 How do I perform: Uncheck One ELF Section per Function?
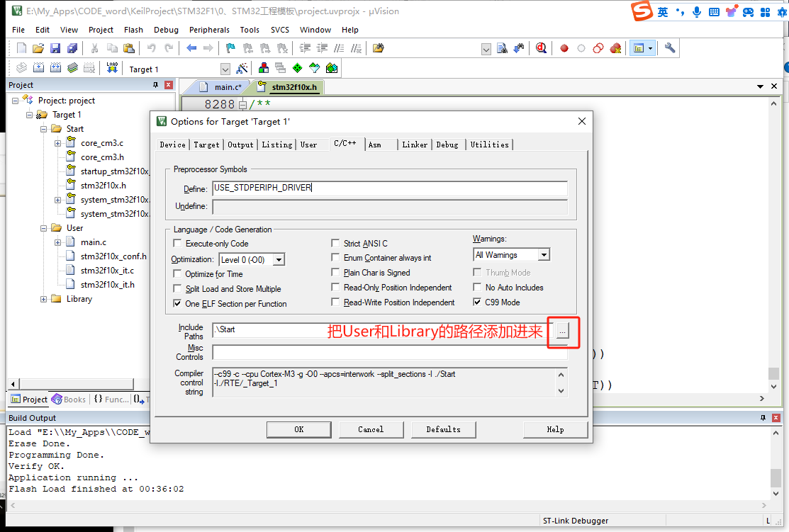pyautogui.click(x=177, y=303)
